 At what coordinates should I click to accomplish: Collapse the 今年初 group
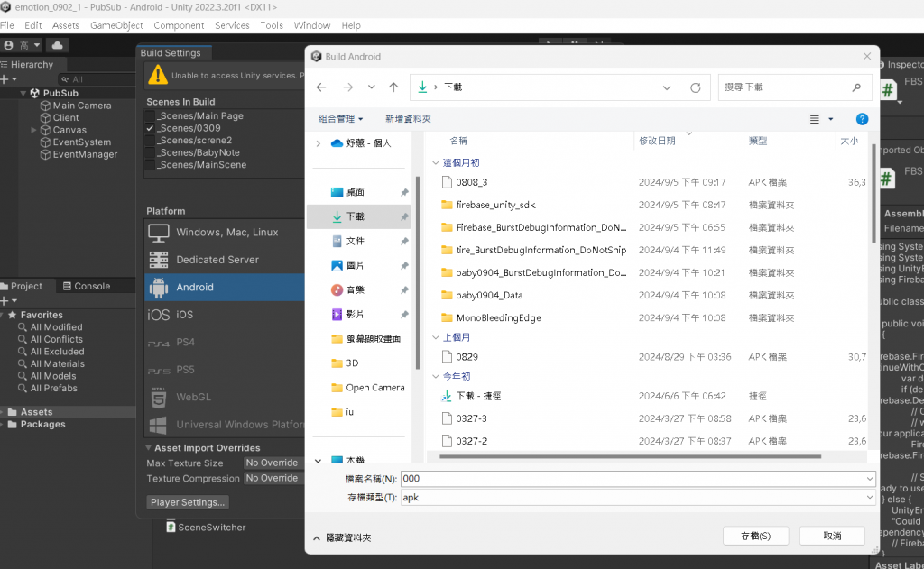pyautogui.click(x=436, y=376)
